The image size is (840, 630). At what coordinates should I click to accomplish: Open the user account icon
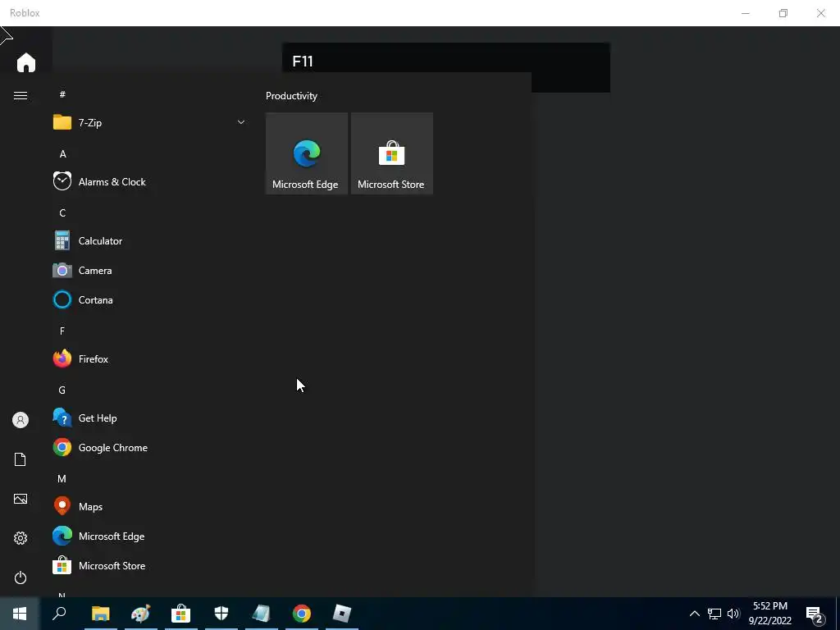(21, 420)
